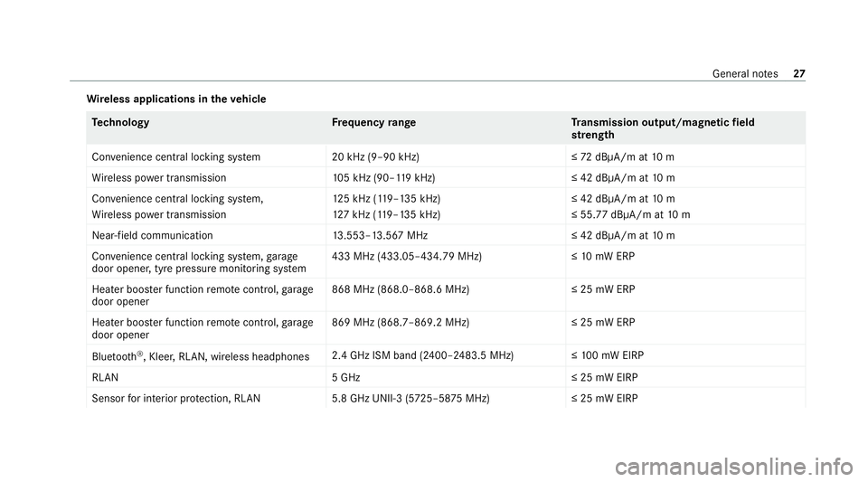Select the Near-field communication row label
The height and width of the screenshot is (482, 868).
(152, 235)
